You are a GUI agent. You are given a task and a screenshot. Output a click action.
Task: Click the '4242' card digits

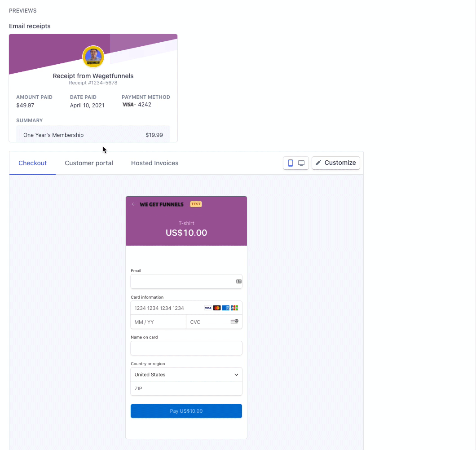145,105
